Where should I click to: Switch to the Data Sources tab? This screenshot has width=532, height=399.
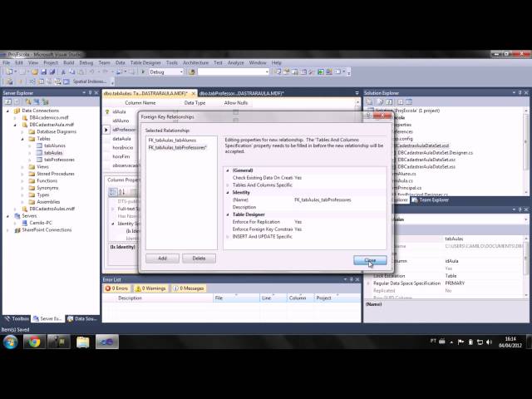82,318
